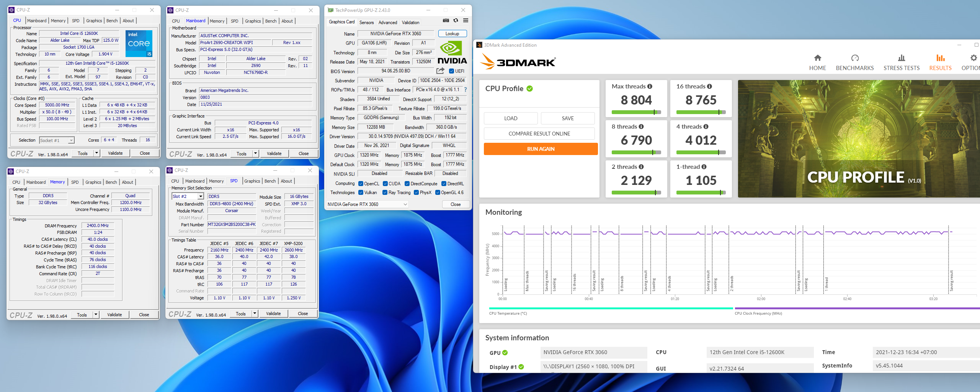The image size is (980, 392).
Task: Switch to the Sensors tab in GPU-Z
Action: [x=366, y=23]
